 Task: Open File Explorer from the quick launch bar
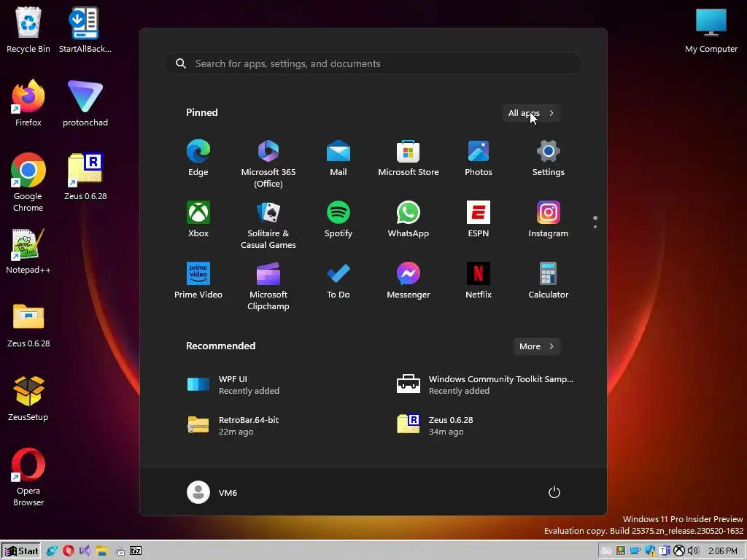pyautogui.click(x=102, y=551)
